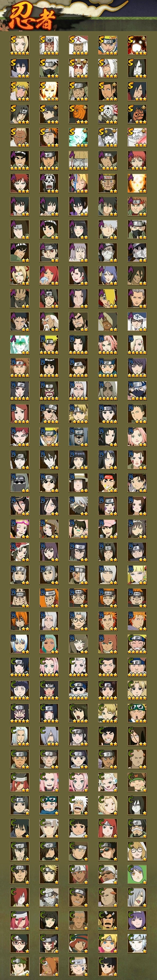Select the S-rank Third Hokage portrait with 火 hat
Screen dimensions: 157x980
(78, 46)
